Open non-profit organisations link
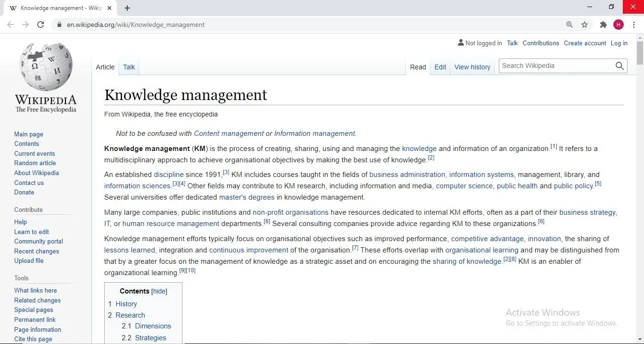Image resolution: width=644 pixels, height=344 pixels. tap(290, 212)
